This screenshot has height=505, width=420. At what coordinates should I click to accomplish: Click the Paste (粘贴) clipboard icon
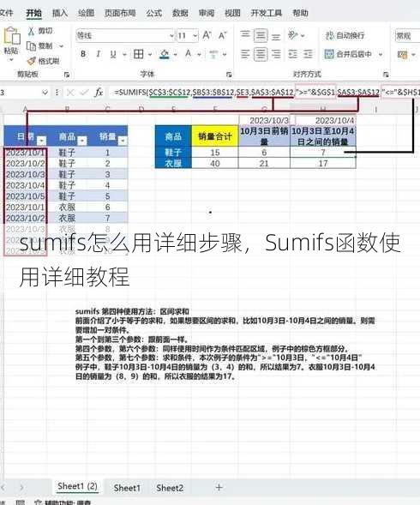11,36
